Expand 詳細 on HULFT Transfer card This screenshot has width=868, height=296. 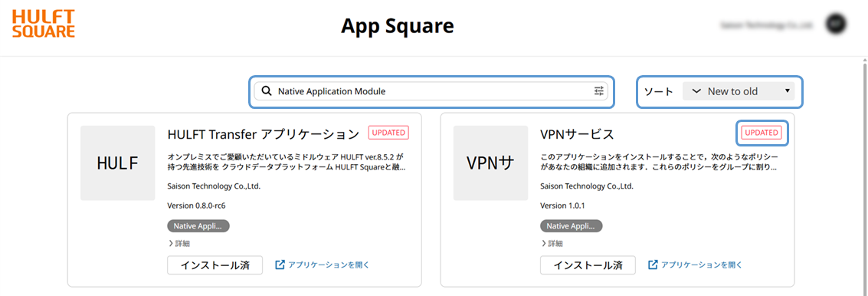[x=179, y=243]
